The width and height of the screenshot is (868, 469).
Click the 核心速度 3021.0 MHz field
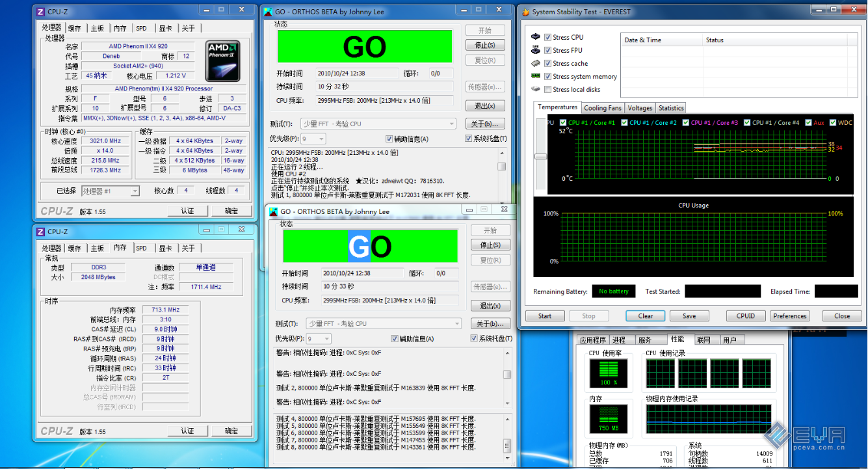pos(105,141)
